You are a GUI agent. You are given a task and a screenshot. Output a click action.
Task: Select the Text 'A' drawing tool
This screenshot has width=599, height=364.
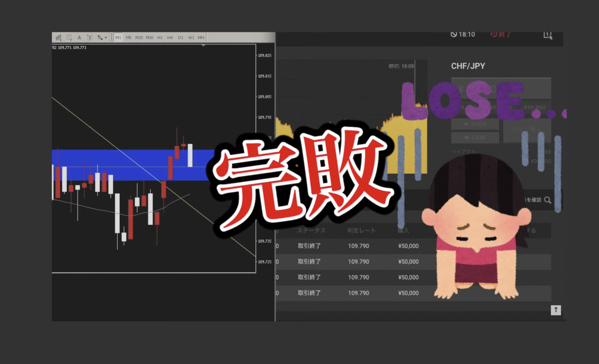(79, 37)
